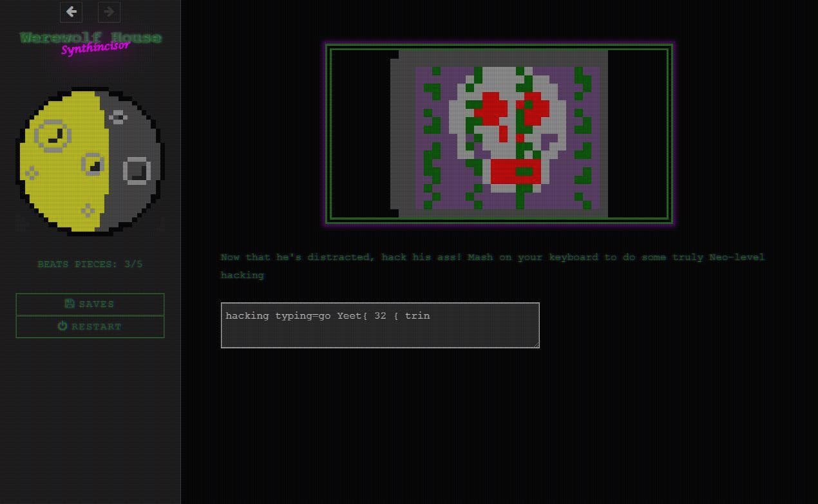The height and width of the screenshot is (504, 818).
Task: Restart the game with the Restart button
Action: point(90,326)
